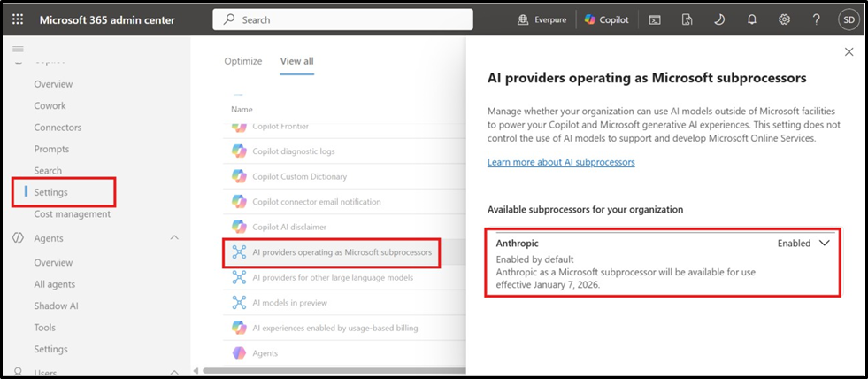The width and height of the screenshot is (868, 379).
Task: Open Overview under Copilot in sidebar
Action: point(53,84)
